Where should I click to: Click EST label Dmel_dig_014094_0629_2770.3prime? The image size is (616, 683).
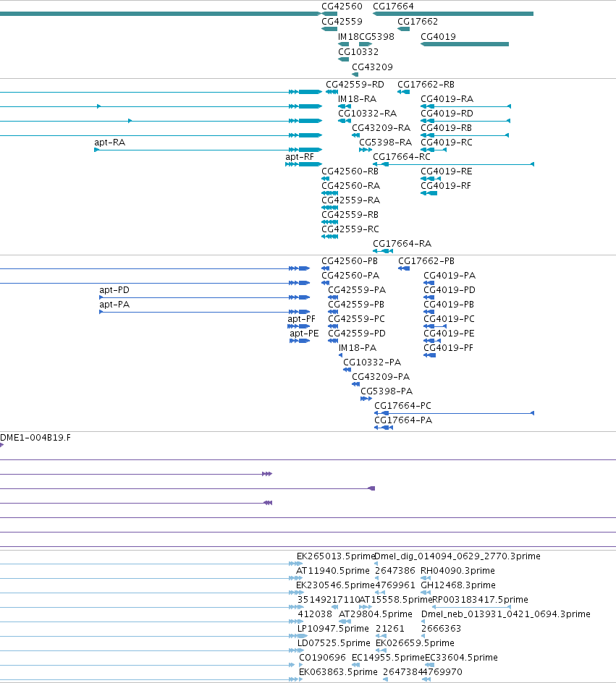(457, 556)
